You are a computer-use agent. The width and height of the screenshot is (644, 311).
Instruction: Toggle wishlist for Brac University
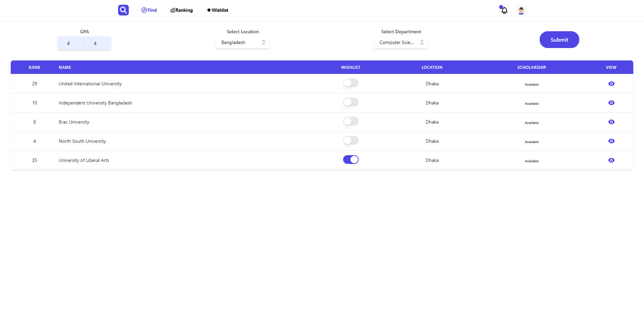point(351,121)
